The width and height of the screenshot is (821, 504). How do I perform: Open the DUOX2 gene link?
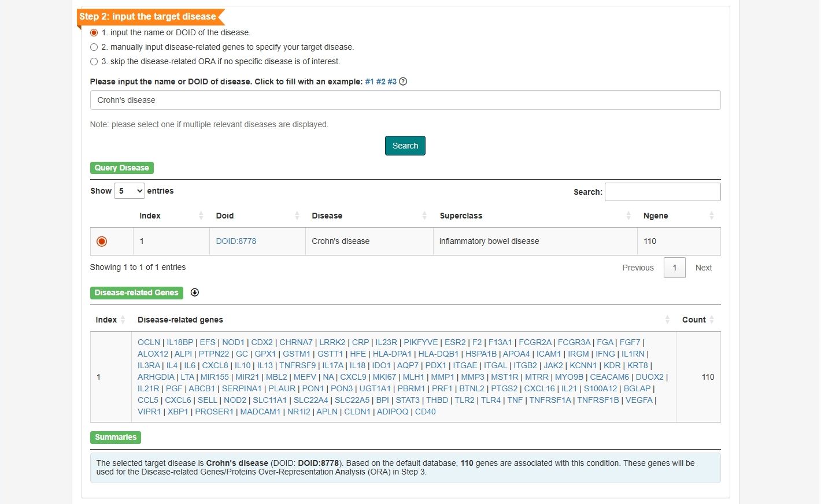[x=650, y=377]
